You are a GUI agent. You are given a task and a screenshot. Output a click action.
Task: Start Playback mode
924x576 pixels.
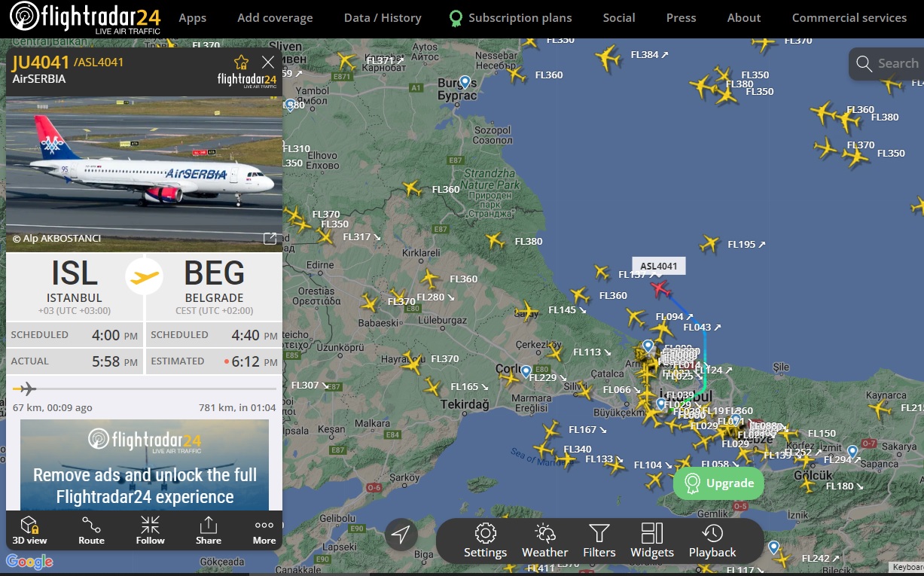click(x=712, y=541)
